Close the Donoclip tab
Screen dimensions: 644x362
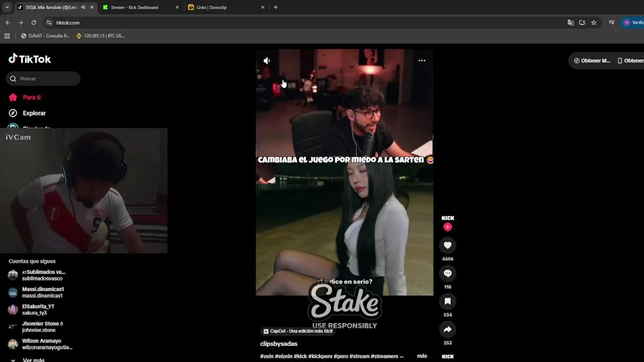coord(263,8)
